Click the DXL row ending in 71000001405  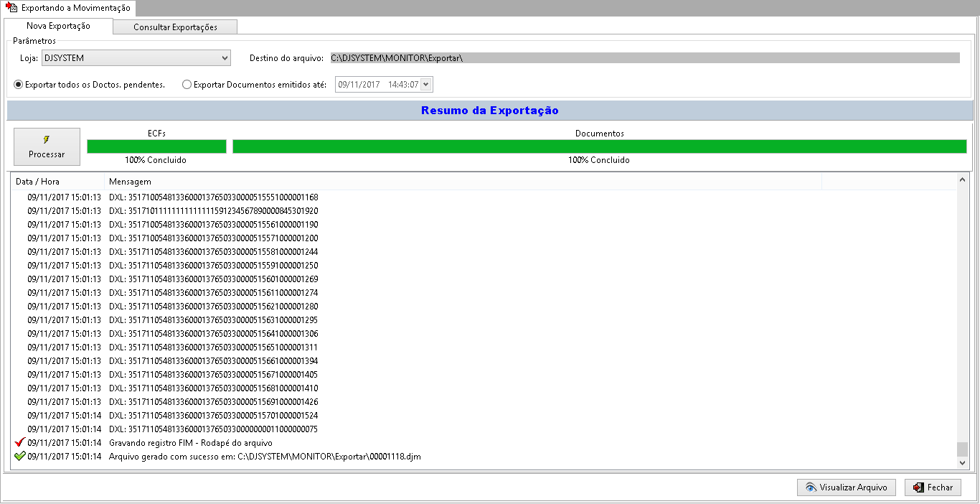click(x=484, y=374)
